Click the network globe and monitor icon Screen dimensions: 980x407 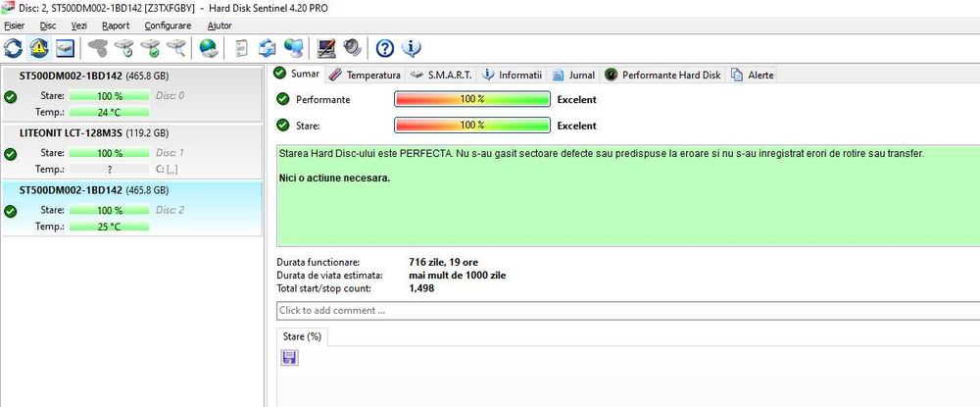(x=292, y=47)
